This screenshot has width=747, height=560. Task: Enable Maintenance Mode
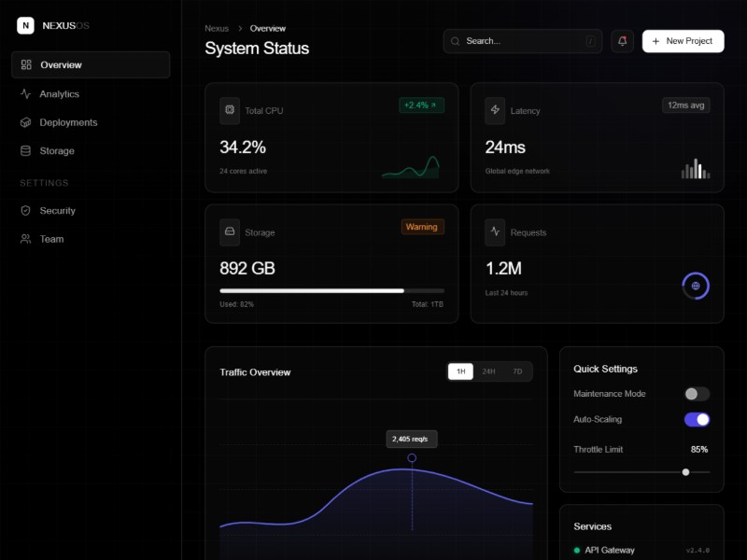click(696, 394)
